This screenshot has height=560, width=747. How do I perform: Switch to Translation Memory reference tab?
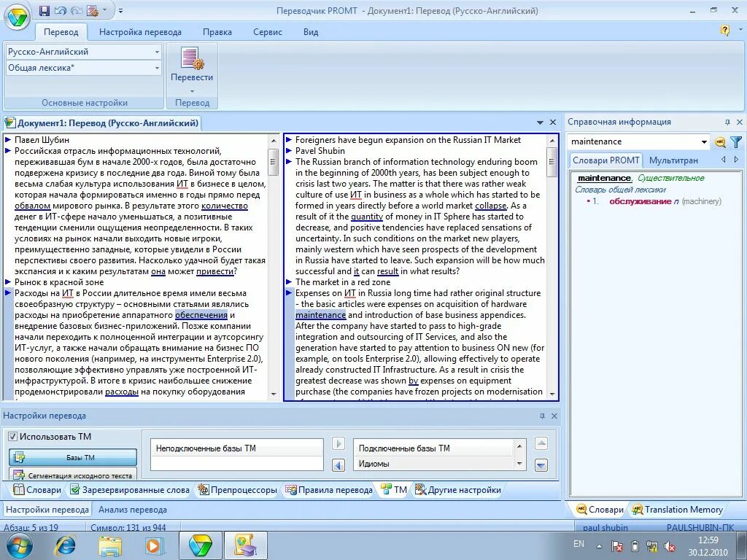tap(677, 510)
